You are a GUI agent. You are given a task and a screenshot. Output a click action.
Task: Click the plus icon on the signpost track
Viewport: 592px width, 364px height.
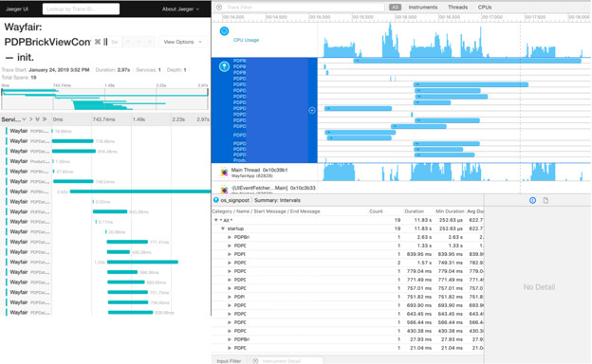click(x=312, y=110)
